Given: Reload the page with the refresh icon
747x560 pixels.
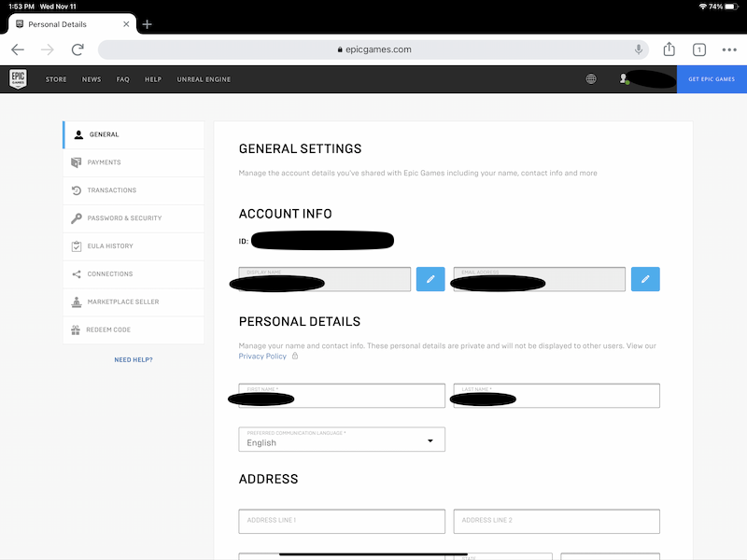Looking at the screenshot, I should pos(78,49).
